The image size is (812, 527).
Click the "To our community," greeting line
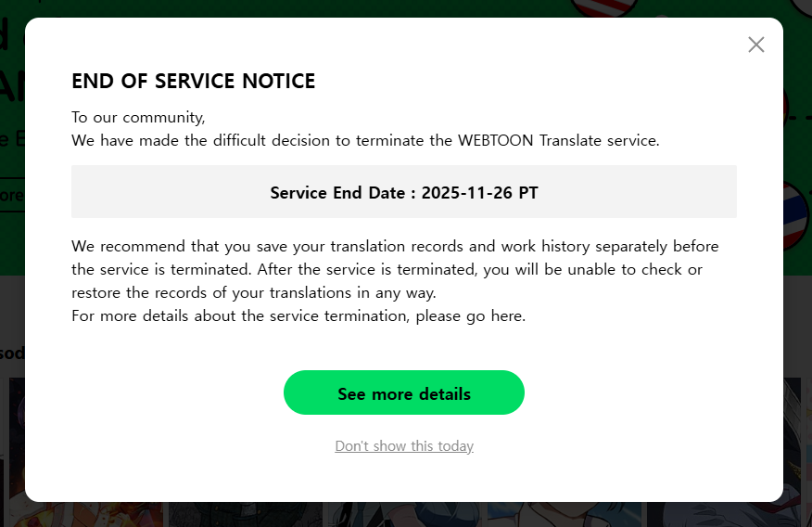click(x=138, y=118)
